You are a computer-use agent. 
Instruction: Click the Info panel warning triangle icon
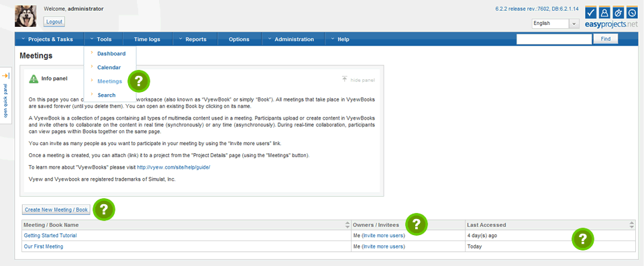[34, 79]
